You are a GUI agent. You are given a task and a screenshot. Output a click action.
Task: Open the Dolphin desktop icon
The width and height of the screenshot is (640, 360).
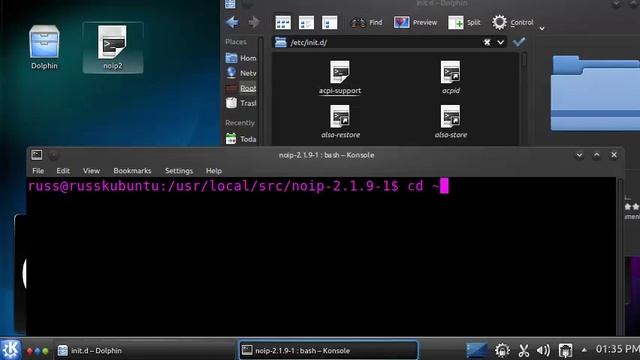44,47
